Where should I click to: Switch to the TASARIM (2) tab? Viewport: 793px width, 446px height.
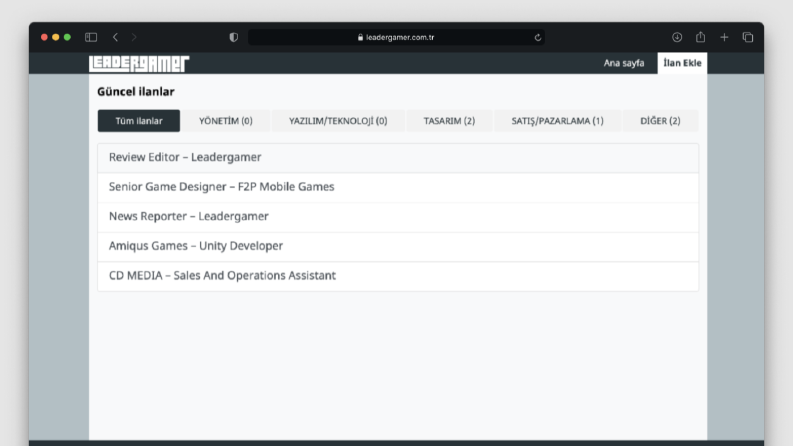449,121
